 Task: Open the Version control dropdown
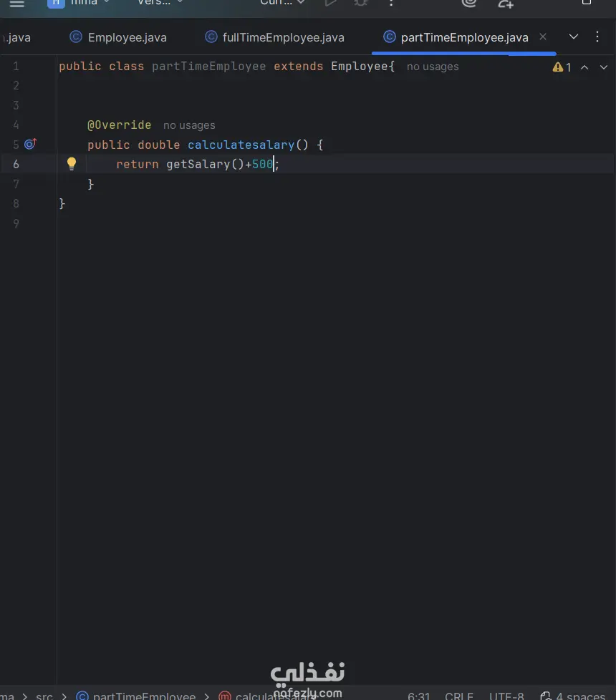(x=160, y=3)
